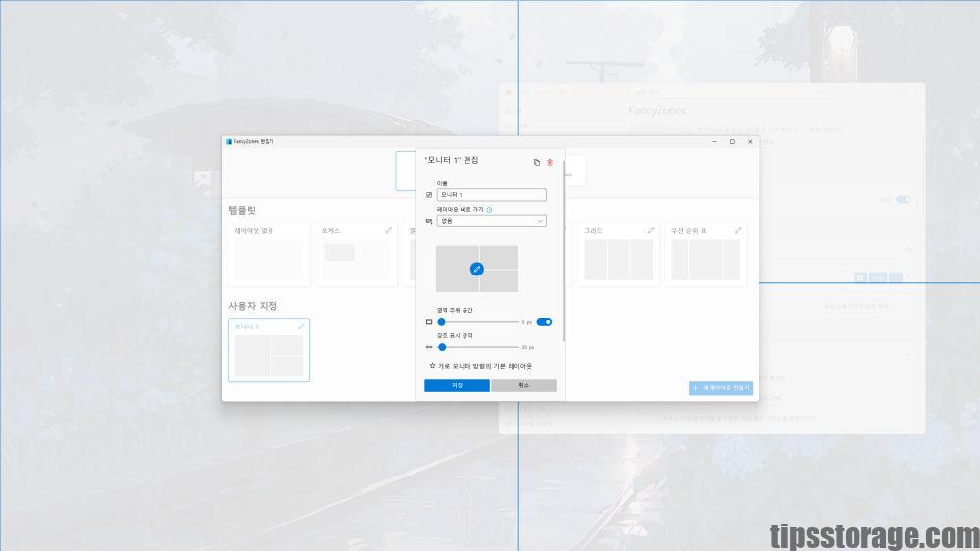Show info tooltip beside 레이아웃 바로 가기
980x551 pixels.
click(489, 210)
